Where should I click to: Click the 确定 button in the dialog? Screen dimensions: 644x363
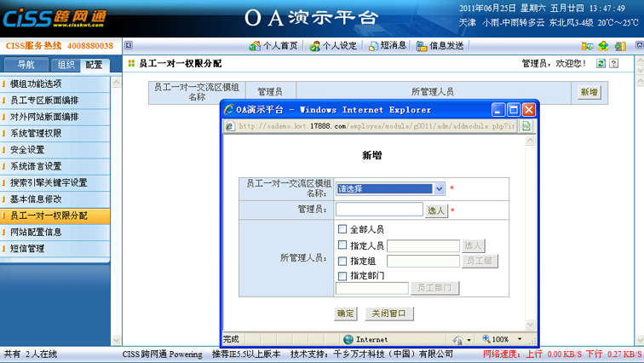coord(345,314)
